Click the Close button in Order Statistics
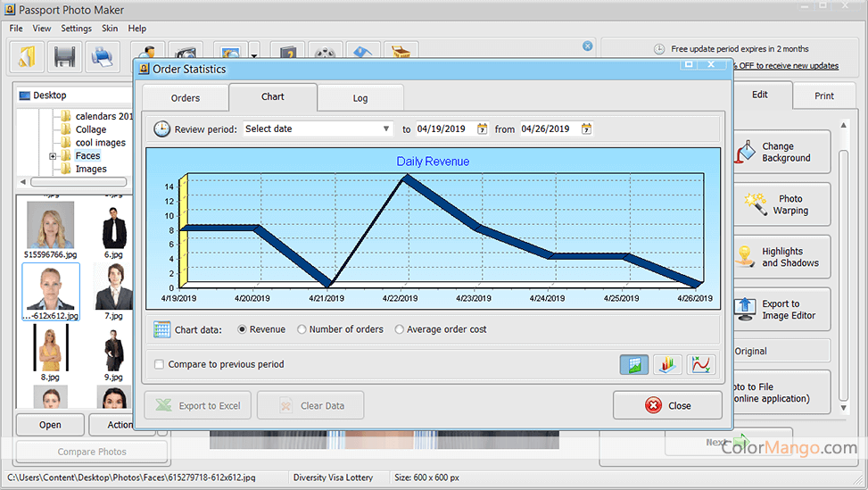Screen dimensions: 868x490 pos(667,405)
